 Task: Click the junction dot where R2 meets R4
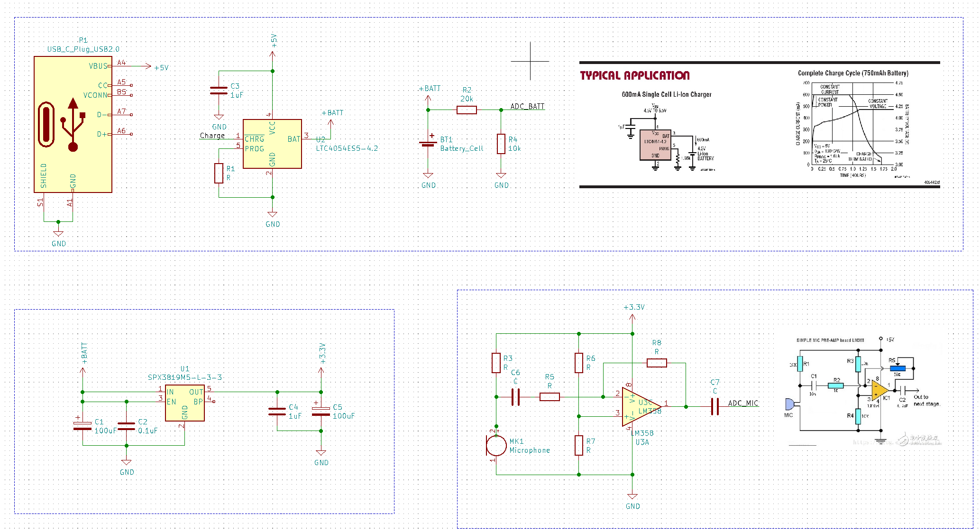click(x=501, y=110)
